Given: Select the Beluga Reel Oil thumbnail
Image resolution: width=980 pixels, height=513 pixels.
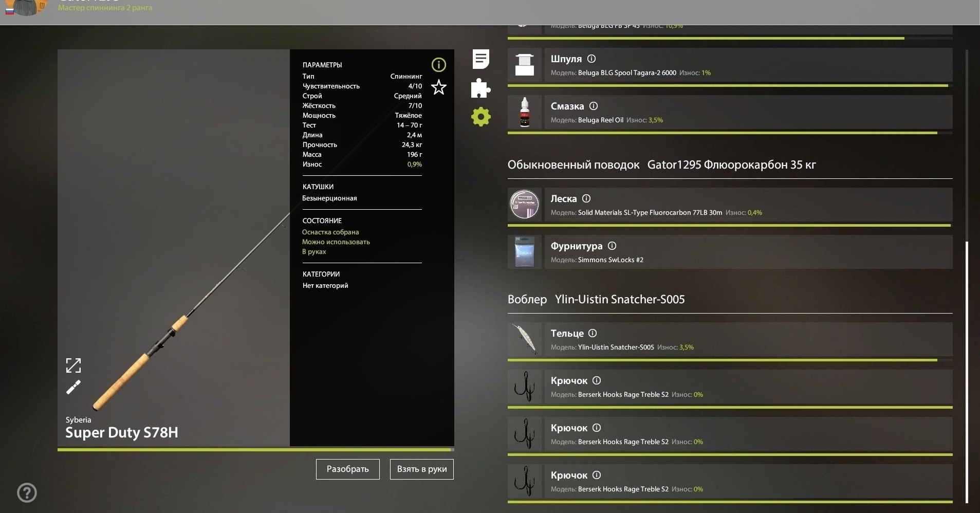Looking at the screenshot, I should coord(525,112).
